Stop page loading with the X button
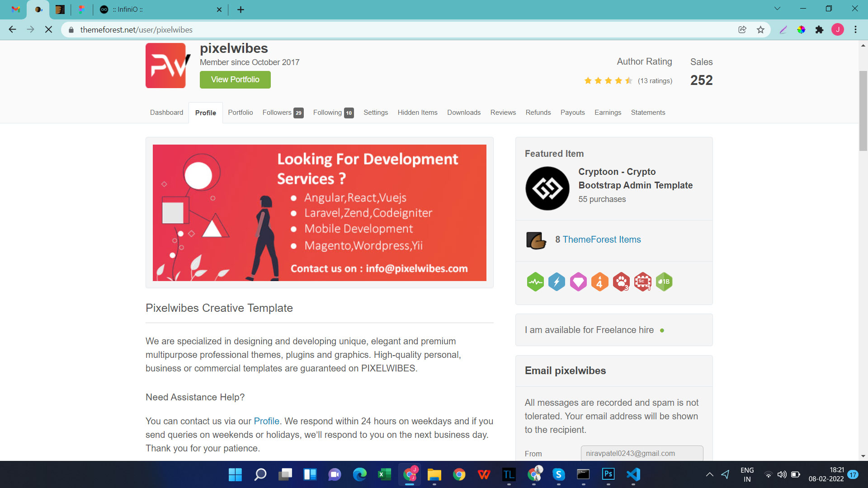The image size is (868, 488). click(x=49, y=30)
